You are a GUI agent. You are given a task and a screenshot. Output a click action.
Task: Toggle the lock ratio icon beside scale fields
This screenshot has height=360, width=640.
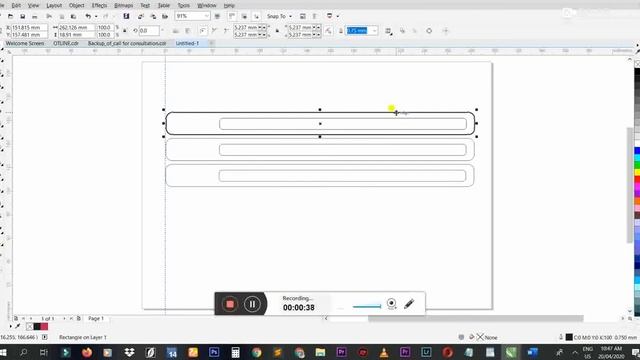(125, 31)
